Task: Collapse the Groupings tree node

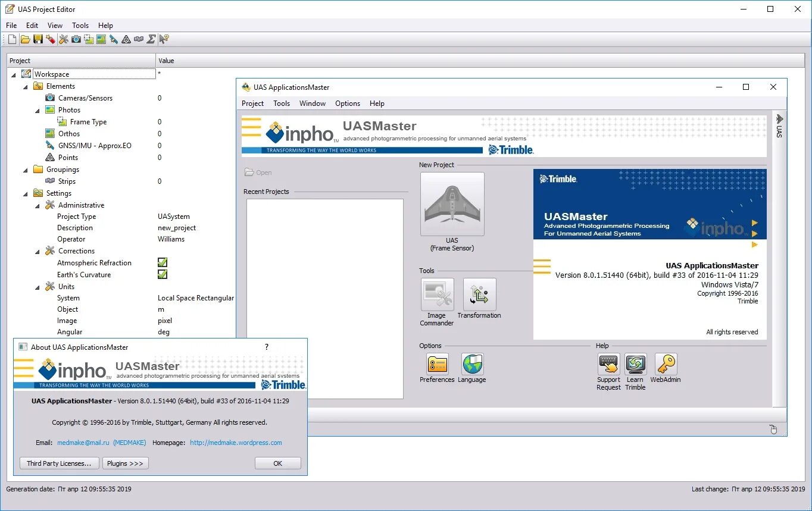Action: (26, 170)
